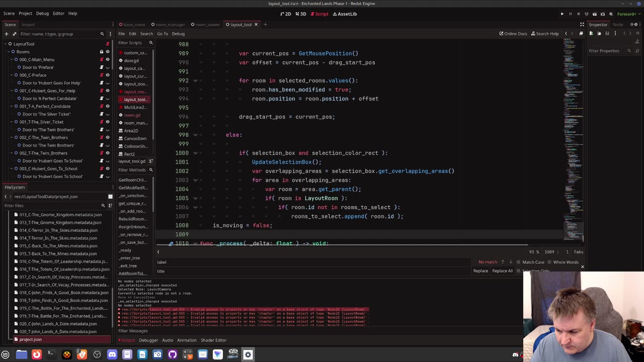Enable the Whole Words checkbox
The width and height of the screenshot is (644, 362).
coord(550,262)
